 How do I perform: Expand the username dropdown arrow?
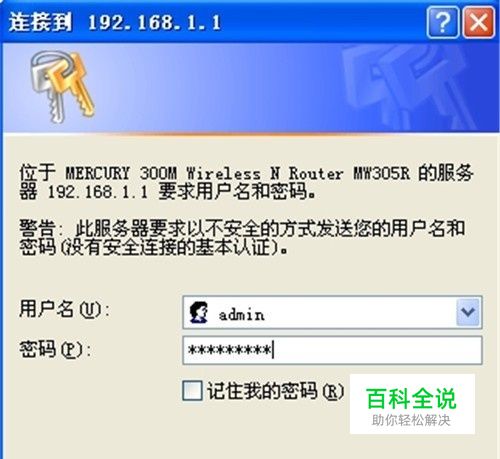click(468, 312)
